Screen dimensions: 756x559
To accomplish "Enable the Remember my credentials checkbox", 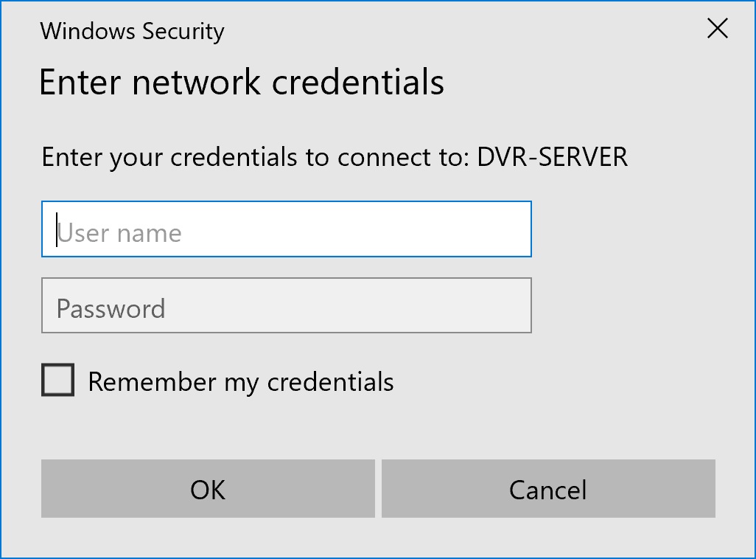I will pyautogui.click(x=57, y=381).
